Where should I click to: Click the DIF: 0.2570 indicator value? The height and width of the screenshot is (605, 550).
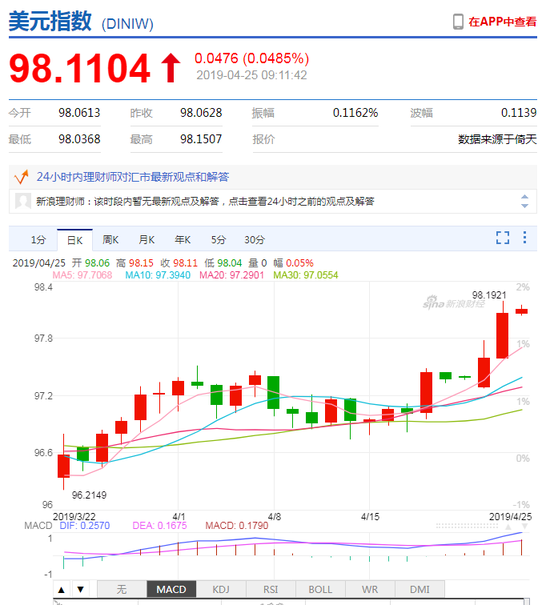85,526
